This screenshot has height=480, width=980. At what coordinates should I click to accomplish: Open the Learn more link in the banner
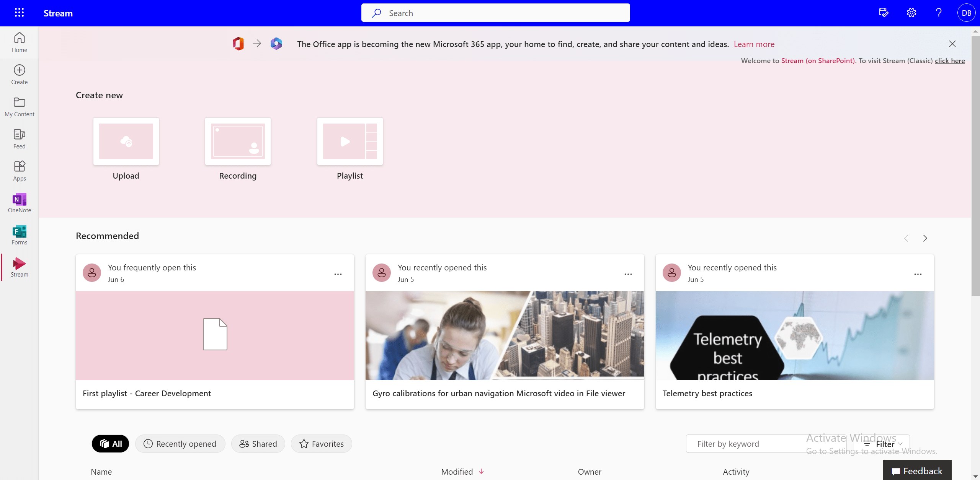pos(755,44)
